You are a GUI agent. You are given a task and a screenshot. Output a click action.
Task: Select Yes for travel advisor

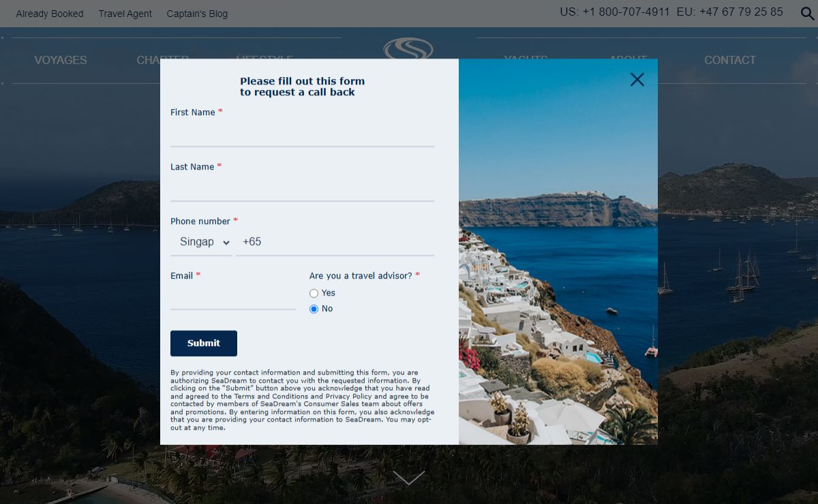point(314,293)
